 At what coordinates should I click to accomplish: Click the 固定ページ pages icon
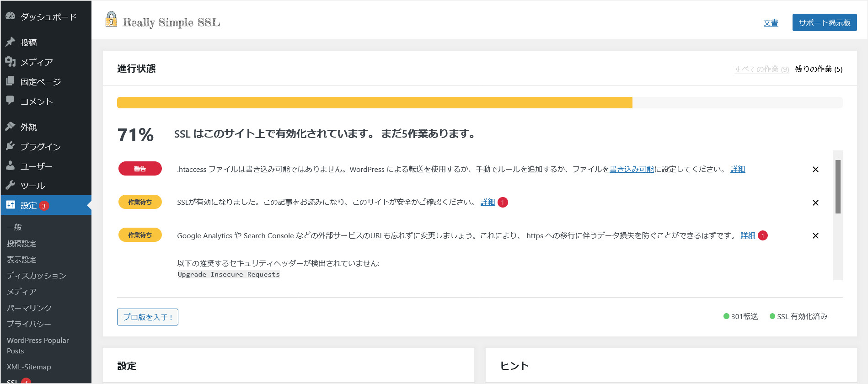pos(11,81)
